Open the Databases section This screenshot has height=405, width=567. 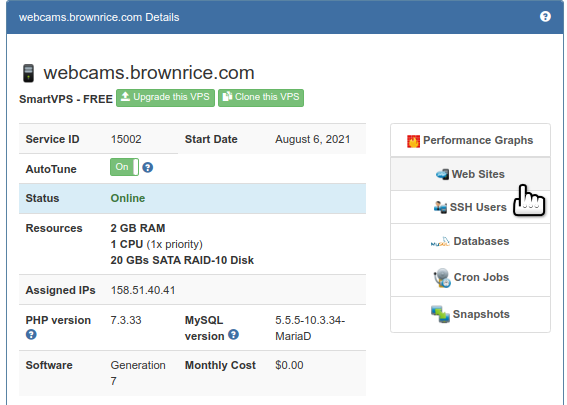(470, 242)
